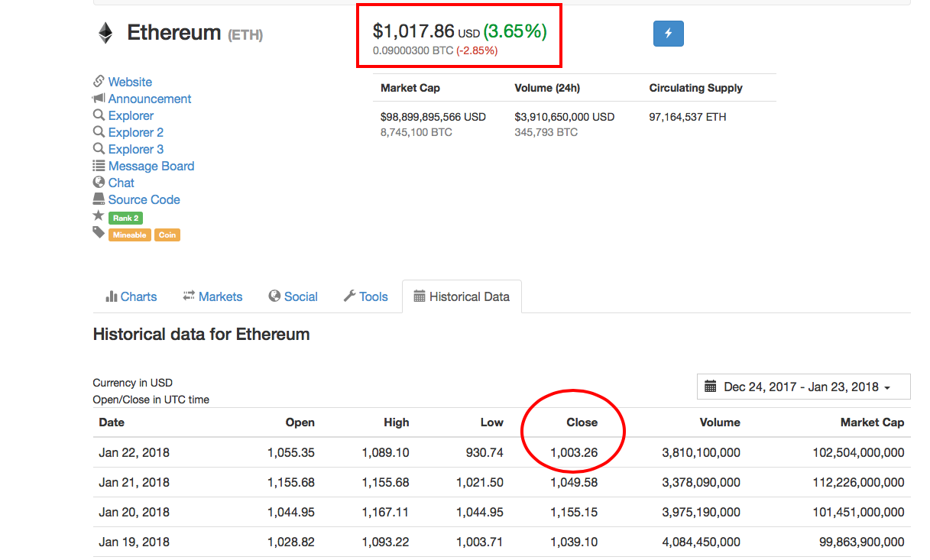Viewport: 930px width, 560px height.
Task: Click the $3,910,650,000 USD volume figure
Action: tap(565, 117)
